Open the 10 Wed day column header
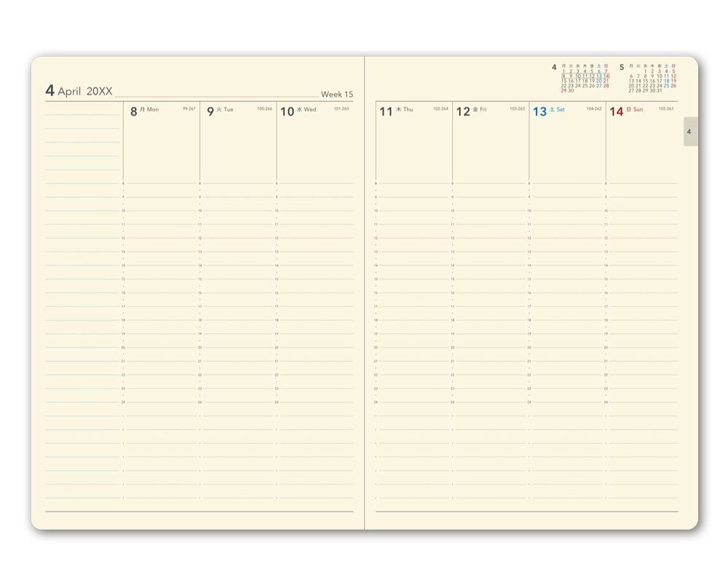Screen dimensions: 728x582 pos(298,111)
